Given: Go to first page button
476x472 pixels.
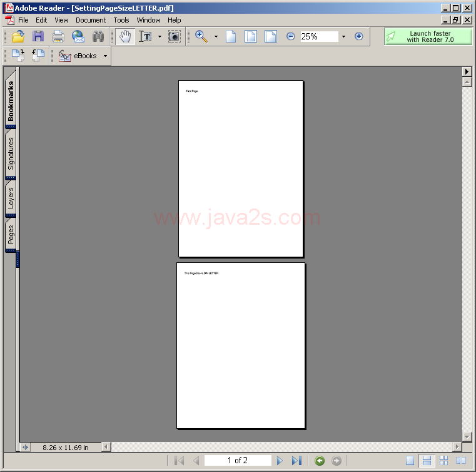Looking at the screenshot, I should click(x=179, y=461).
